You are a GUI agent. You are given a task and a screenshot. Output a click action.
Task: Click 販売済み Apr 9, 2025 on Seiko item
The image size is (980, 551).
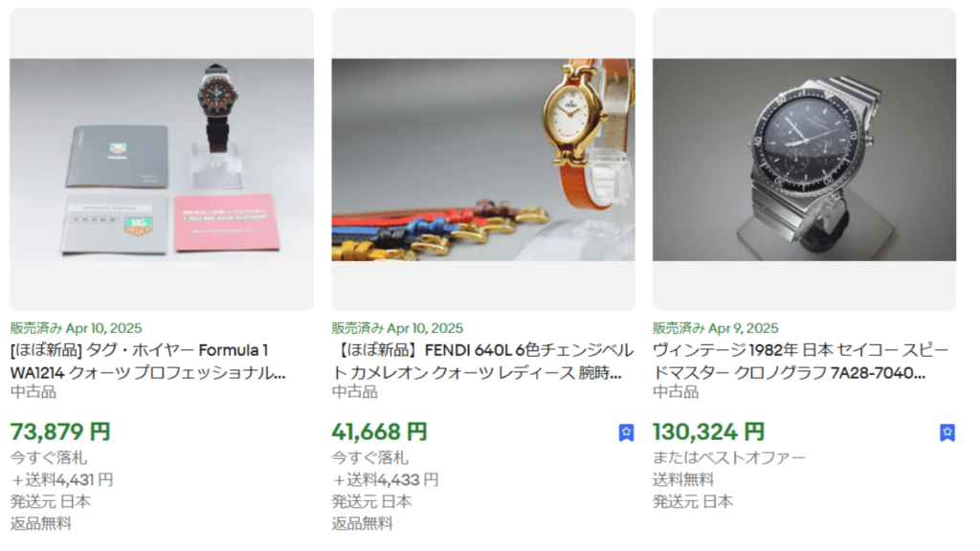pos(716,328)
